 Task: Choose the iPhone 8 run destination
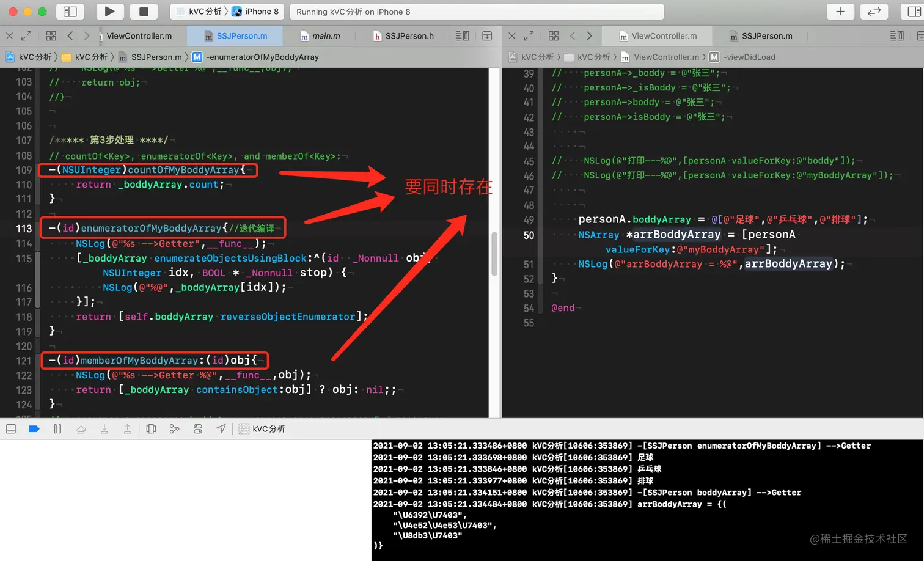pyautogui.click(x=255, y=12)
